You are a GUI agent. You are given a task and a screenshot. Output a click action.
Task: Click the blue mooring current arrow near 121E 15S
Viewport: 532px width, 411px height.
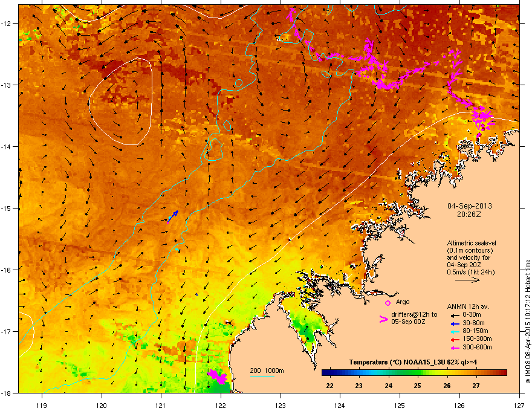174,215
